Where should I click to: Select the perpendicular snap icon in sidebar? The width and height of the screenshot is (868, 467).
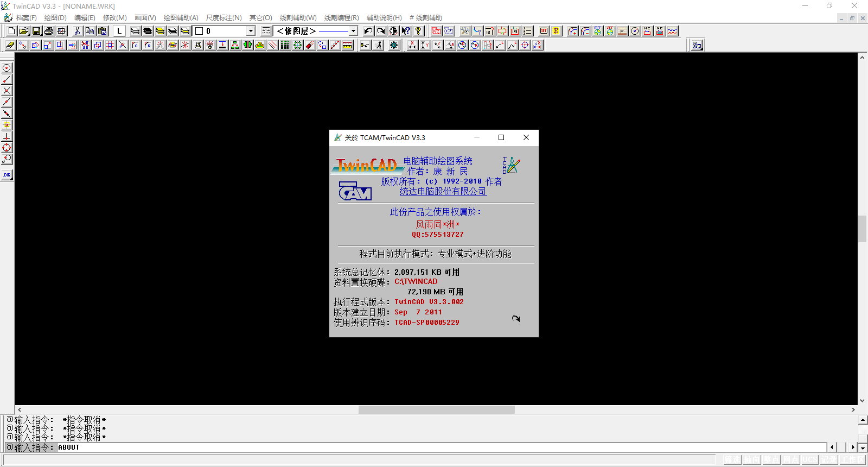(7, 136)
